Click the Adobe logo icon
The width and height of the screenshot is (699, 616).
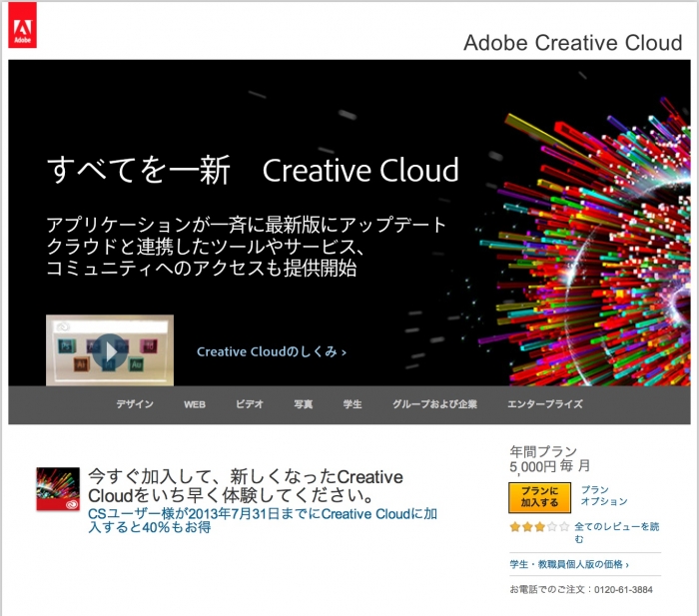coord(22,25)
